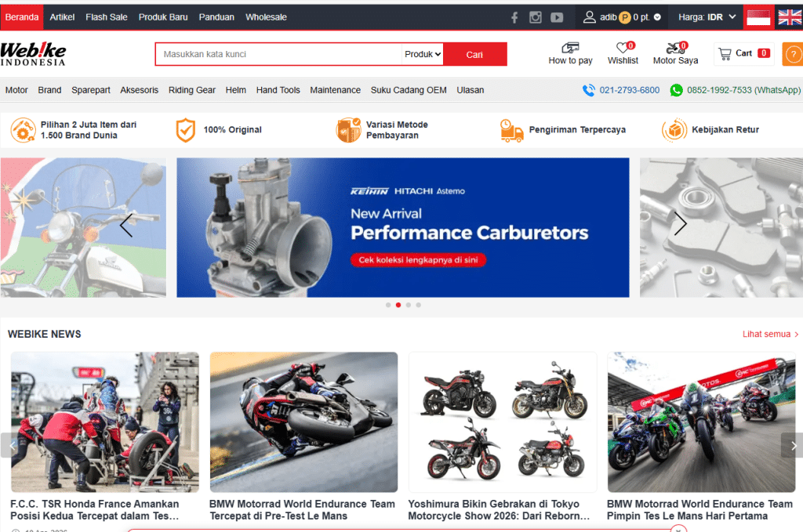Click the red Cari search button
Image resolution: width=803 pixels, height=532 pixels.
pyautogui.click(x=474, y=54)
